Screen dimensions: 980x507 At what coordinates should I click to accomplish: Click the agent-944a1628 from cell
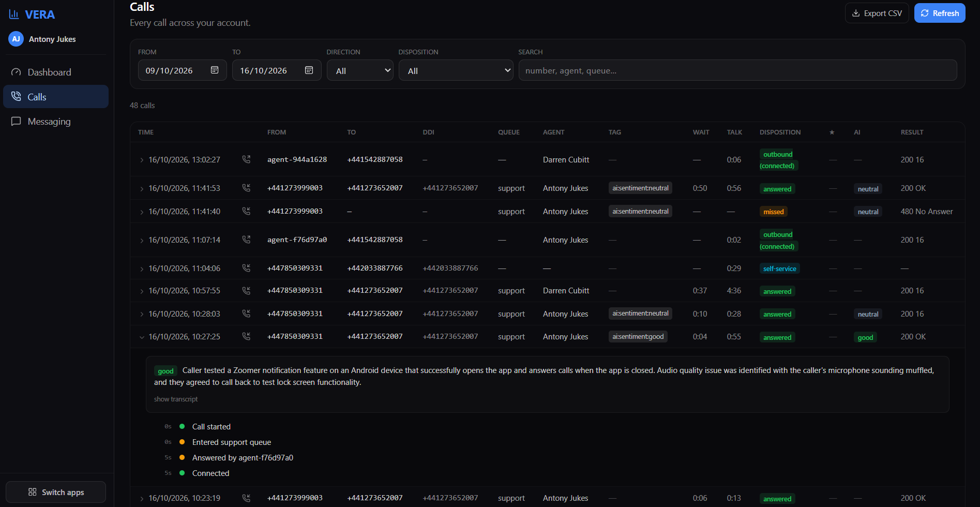click(x=297, y=159)
